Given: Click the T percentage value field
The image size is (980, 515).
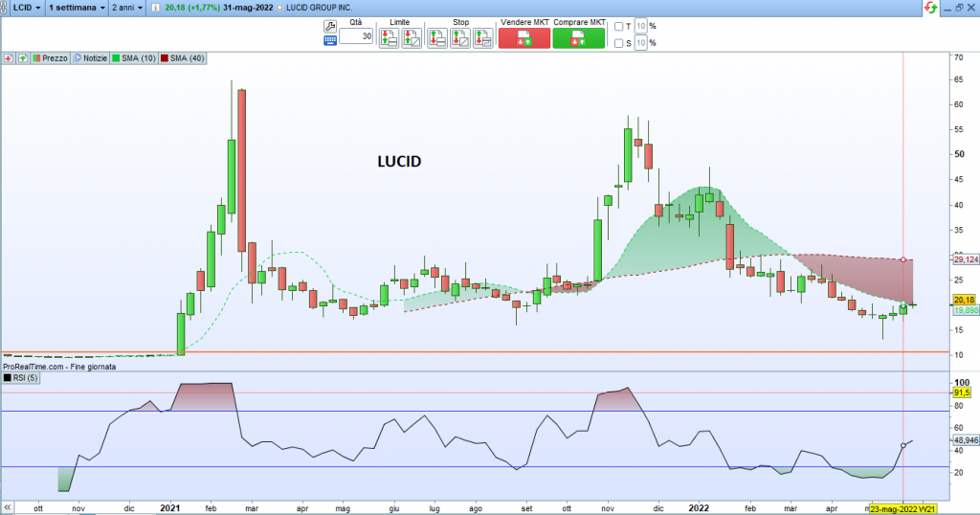Looking at the screenshot, I should pyautogui.click(x=640, y=26).
